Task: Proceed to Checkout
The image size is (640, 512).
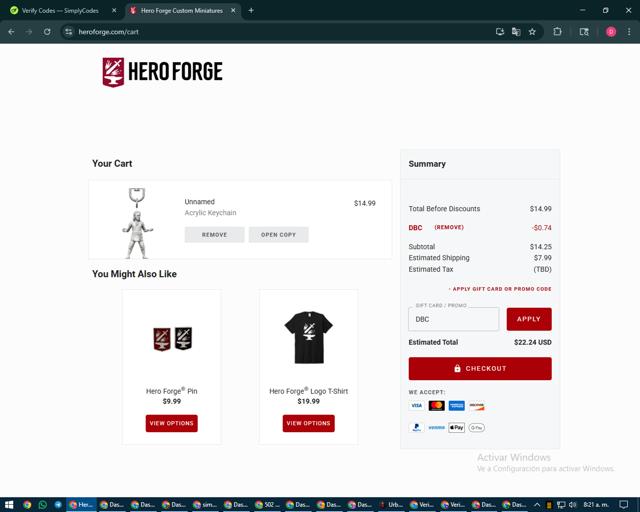Action: pyautogui.click(x=480, y=369)
